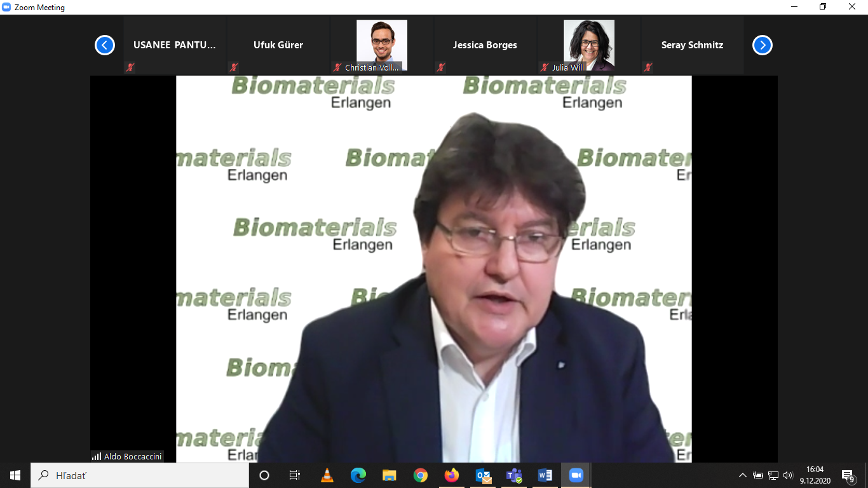This screenshot has width=868, height=488.
Task: Show previous participants in the gallery strip
Action: (x=105, y=45)
